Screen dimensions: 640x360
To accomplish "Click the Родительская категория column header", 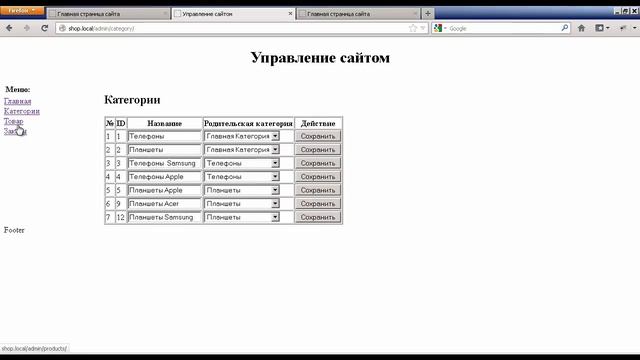I will point(248,123).
